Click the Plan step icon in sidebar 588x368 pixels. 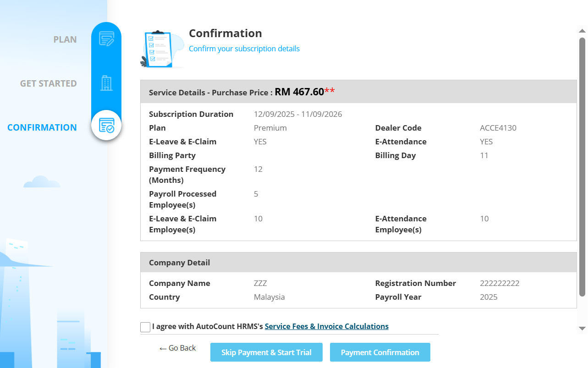[x=106, y=39]
